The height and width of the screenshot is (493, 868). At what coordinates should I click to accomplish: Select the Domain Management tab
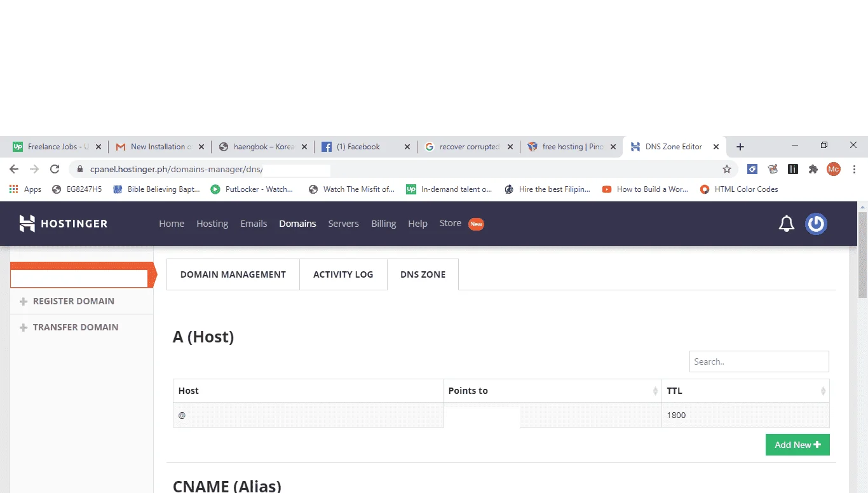pos(233,274)
